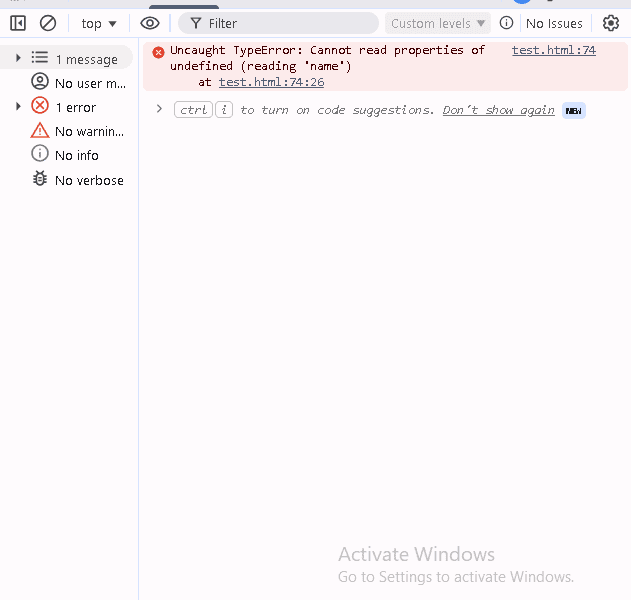The height and width of the screenshot is (600, 631).
Task: Toggle the console sidebar panel icon
Action: 18,23
